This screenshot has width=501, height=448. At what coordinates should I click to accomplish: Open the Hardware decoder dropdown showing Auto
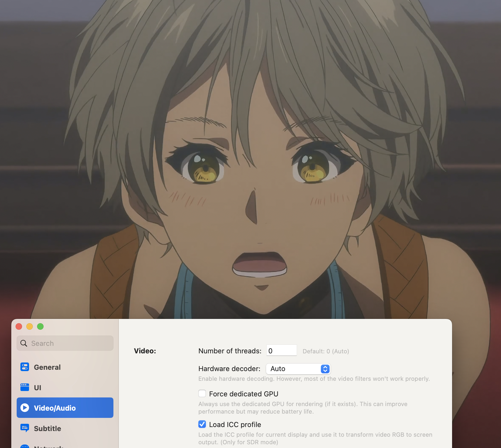295,369
